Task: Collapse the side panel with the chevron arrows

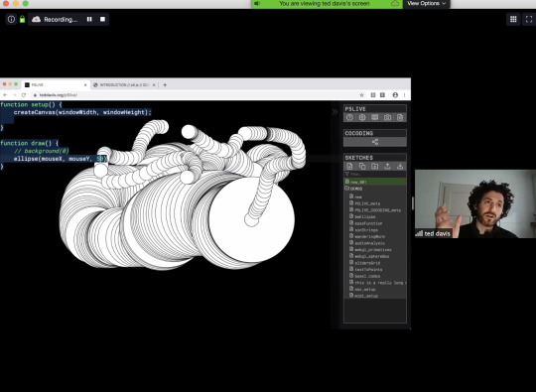Action: tap(335, 111)
